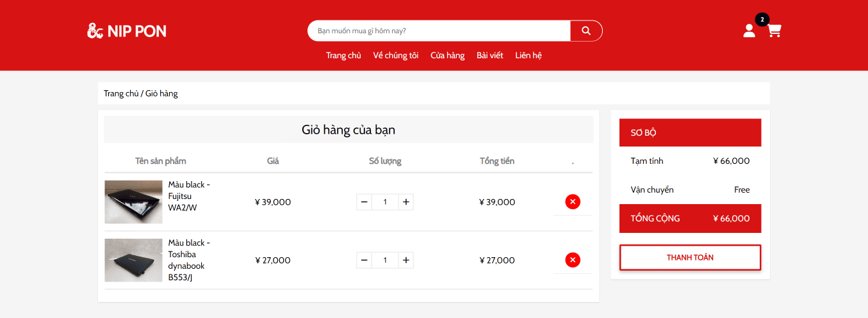The height and width of the screenshot is (318, 868).
Task: Focus the Fujitsu WA2/W quantity field
Action: click(x=385, y=202)
